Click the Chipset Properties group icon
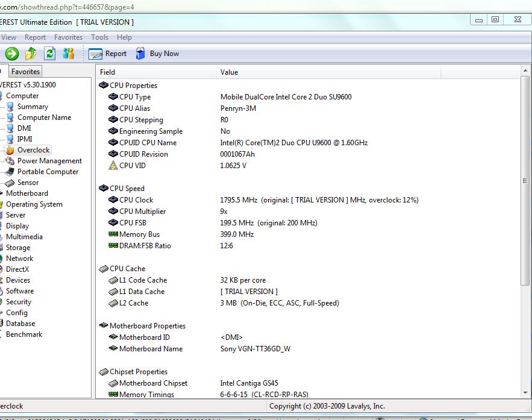Viewport: 532px width, 420px height. pyautogui.click(x=104, y=372)
